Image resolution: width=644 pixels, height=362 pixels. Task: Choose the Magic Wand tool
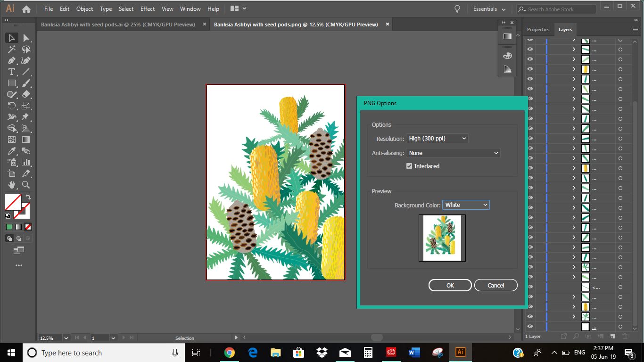(x=12, y=49)
